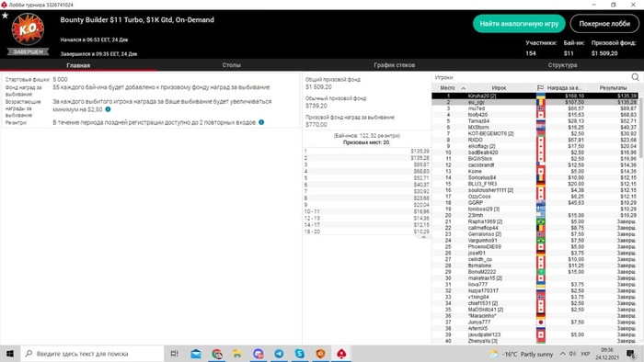Sort by Игрок column header

click(499, 87)
